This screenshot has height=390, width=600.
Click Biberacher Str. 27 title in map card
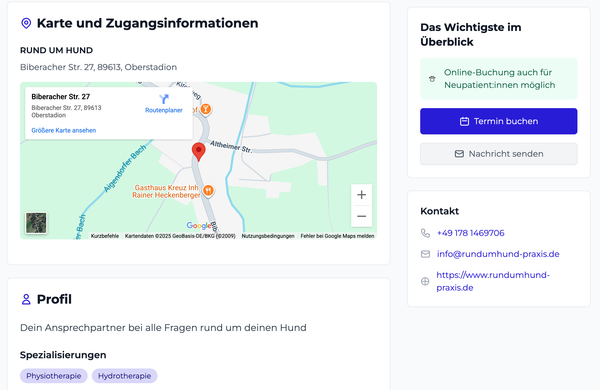pos(60,97)
